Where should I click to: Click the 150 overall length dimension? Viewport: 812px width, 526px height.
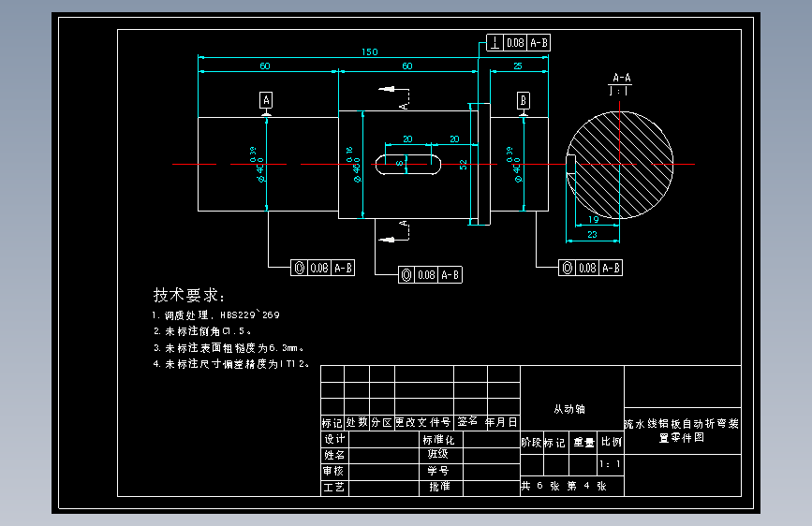(x=370, y=51)
